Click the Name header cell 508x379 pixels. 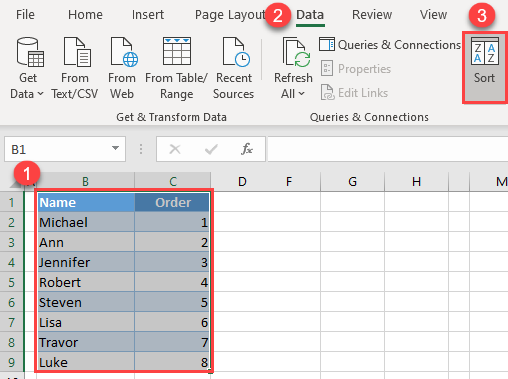[x=86, y=202]
